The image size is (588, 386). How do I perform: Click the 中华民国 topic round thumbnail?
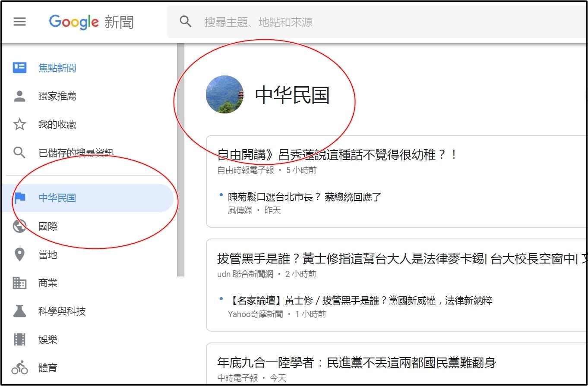click(224, 94)
